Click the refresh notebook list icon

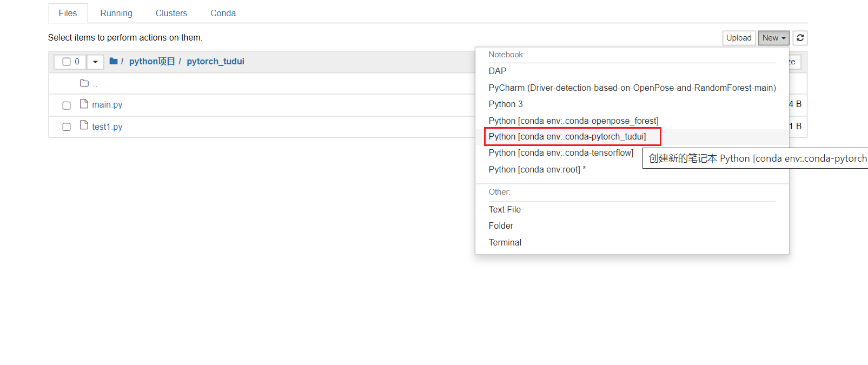click(800, 38)
